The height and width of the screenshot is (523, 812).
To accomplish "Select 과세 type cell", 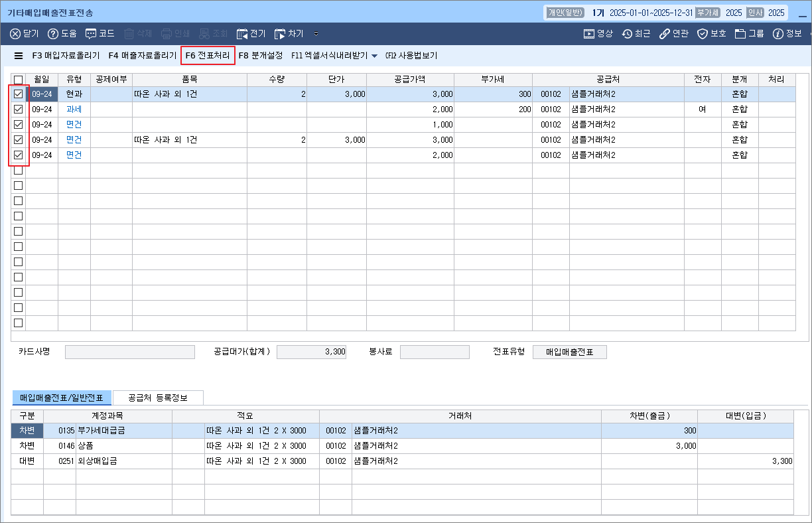I will click(74, 110).
